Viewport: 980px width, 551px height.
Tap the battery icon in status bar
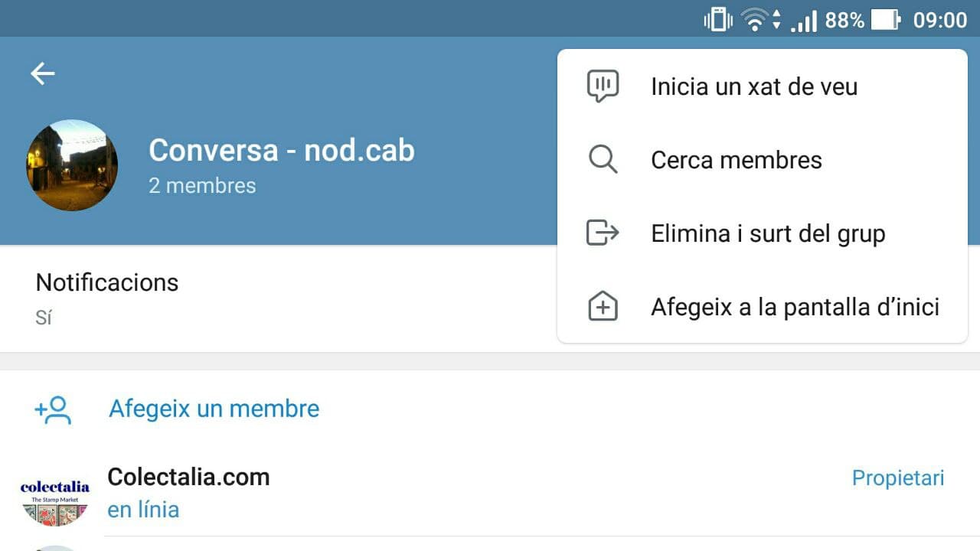tap(886, 20)
